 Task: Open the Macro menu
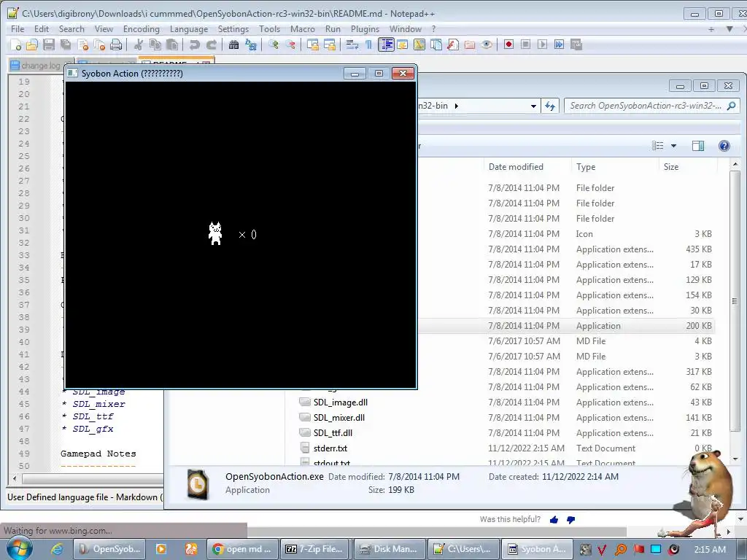coord(303,29)
